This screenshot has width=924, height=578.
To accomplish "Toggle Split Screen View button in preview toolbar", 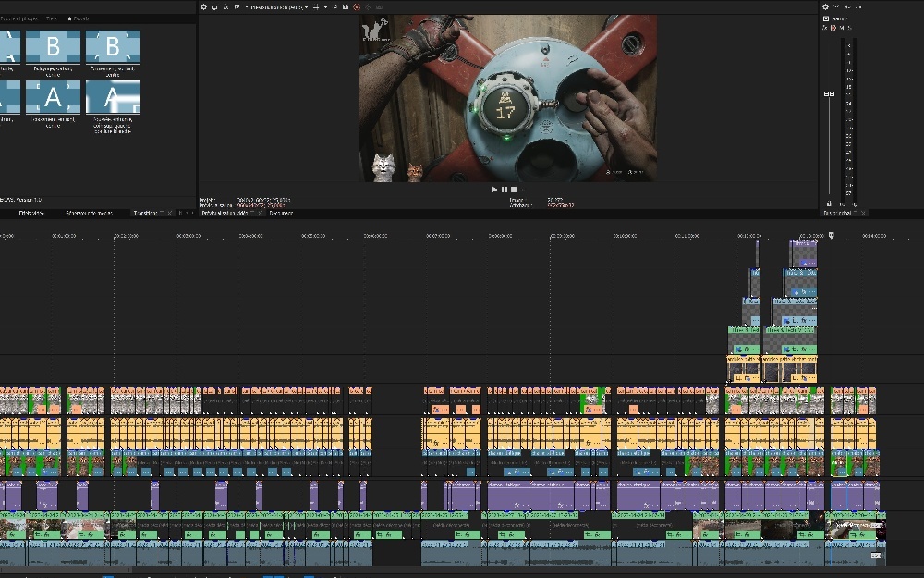I will click(x=237, y=6).
